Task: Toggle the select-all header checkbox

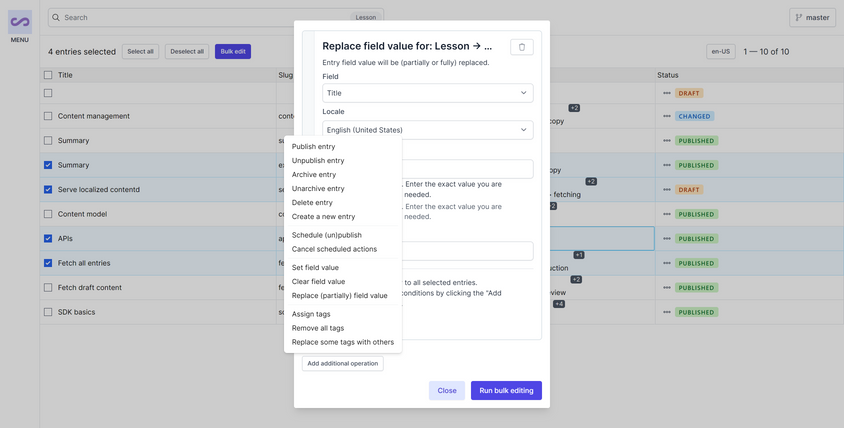Action: click(x=48, y=75)
